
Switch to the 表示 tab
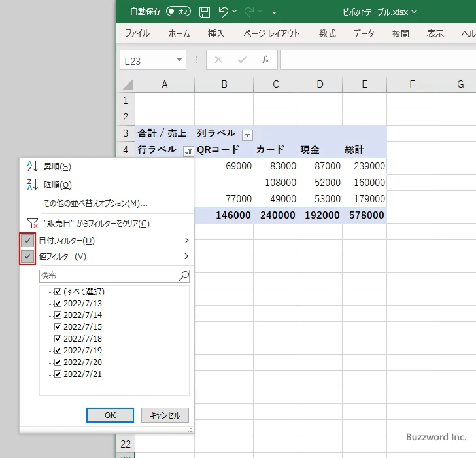pyautogui.click(x=435, y=33)
